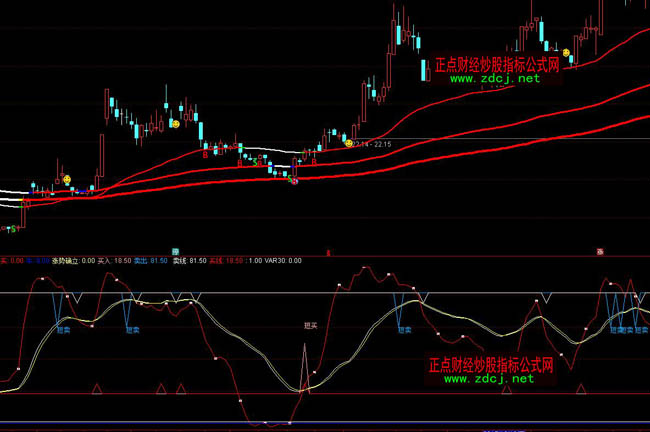
Task: Click the purple smiley on the lowest red average line
Action: [x=294, y=181]
